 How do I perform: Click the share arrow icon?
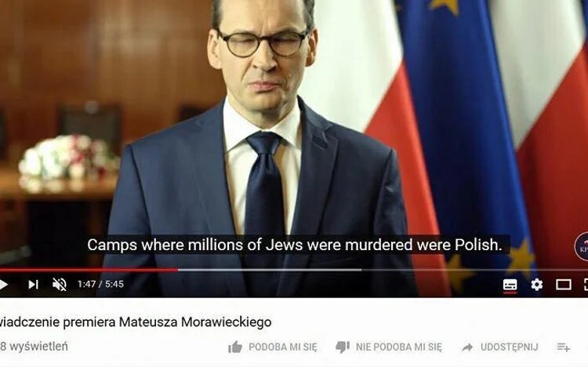tap(467, 347)
